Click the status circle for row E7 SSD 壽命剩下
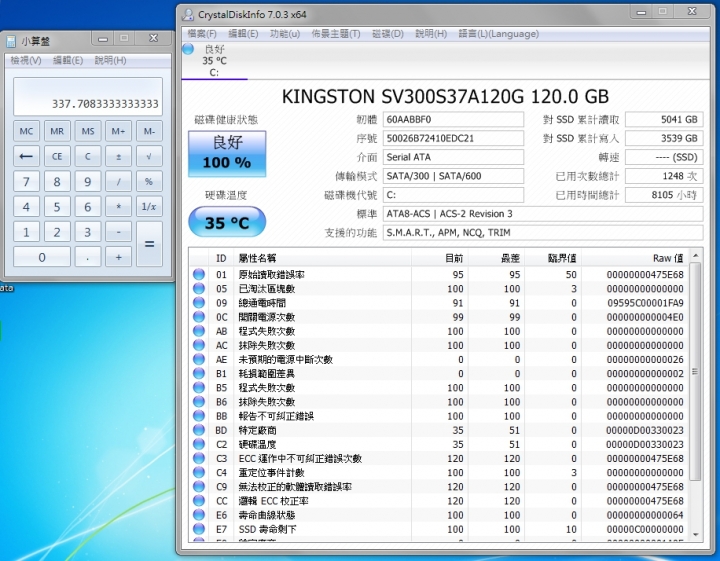 point(199,529)
